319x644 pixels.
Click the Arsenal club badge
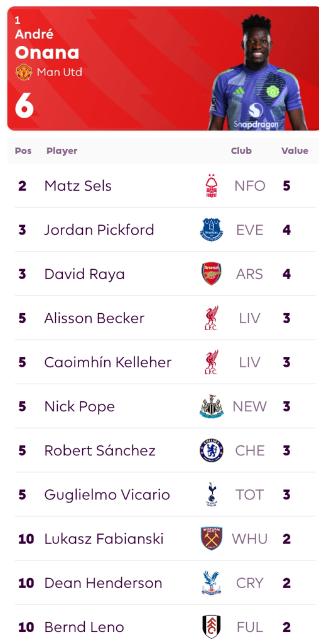(x=212, y=274)
